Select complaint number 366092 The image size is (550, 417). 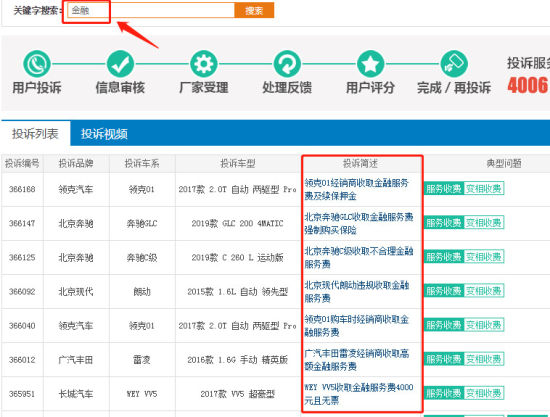pyautogui.click(x=22, y=291)
